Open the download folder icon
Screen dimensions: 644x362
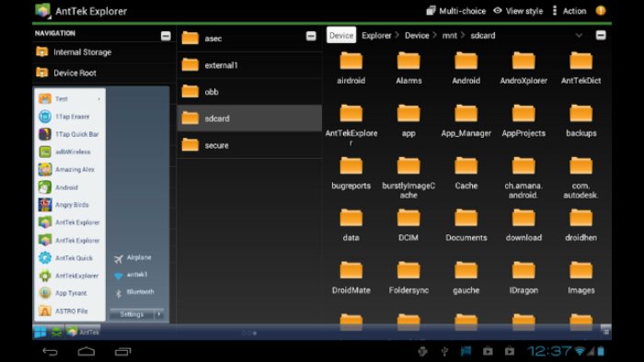click(x=523, y=218)
